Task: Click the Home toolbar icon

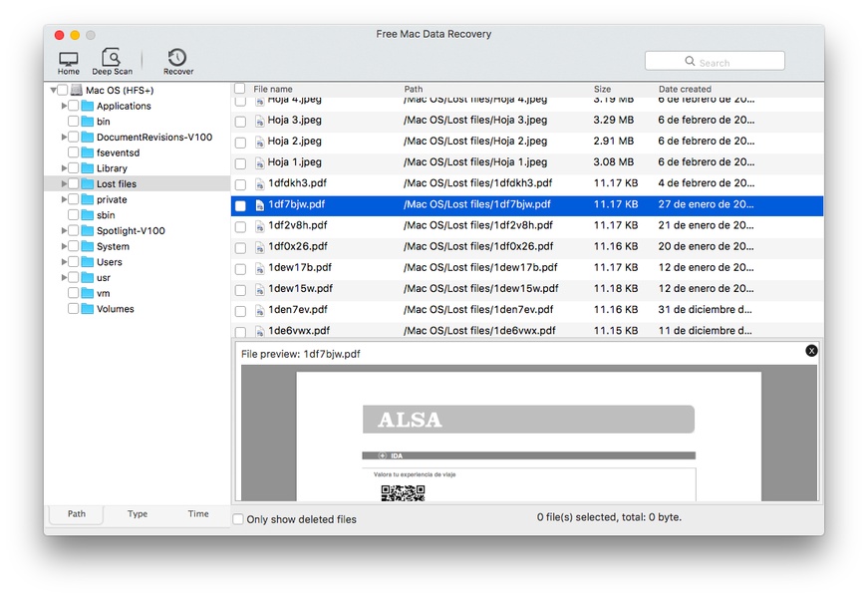Action: pyautogui.click(x=68, y=61)
